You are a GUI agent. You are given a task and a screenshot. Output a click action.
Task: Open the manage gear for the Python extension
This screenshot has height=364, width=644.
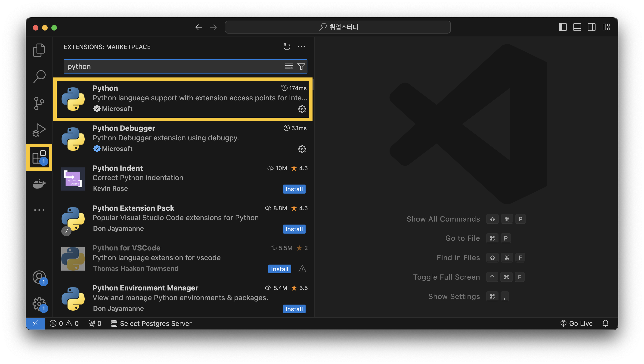[x=302, y=109]
